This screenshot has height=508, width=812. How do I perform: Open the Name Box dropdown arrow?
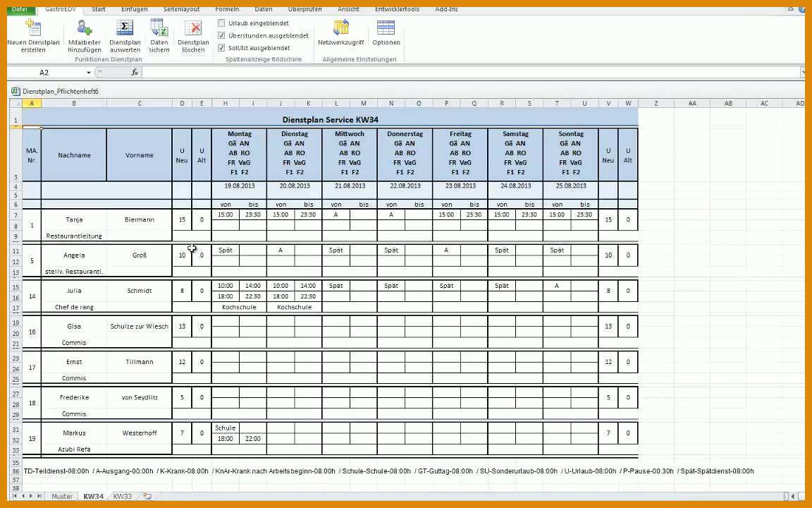[89, 73]
